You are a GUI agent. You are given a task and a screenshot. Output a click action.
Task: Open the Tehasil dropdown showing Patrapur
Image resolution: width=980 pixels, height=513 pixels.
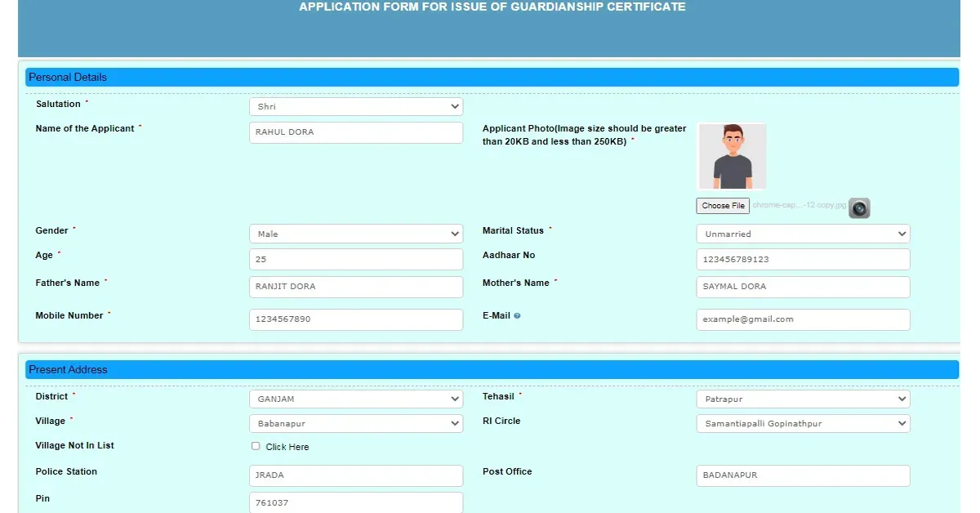tap(803, 399)
